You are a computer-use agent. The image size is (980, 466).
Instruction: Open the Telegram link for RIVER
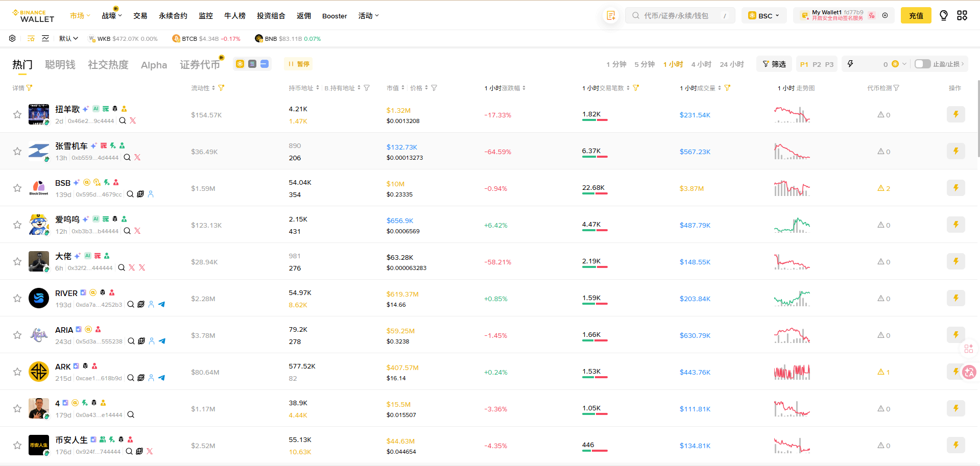pyautogui.click(x=161, y=305)
